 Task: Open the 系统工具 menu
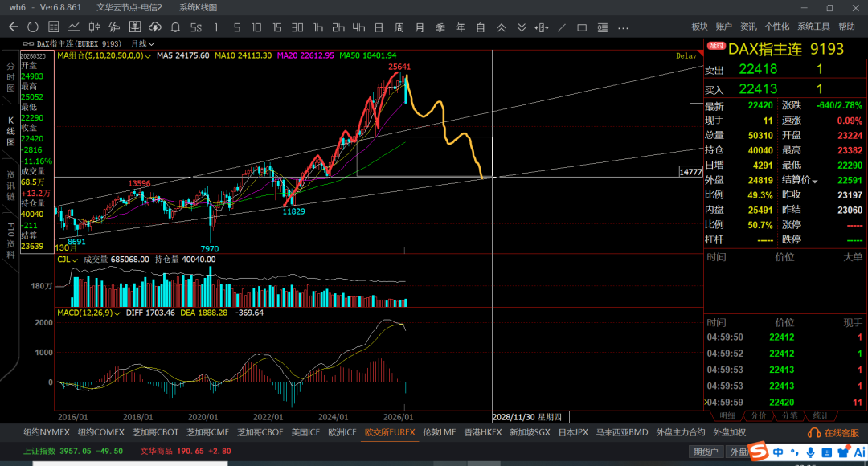(x=813, y=27)
